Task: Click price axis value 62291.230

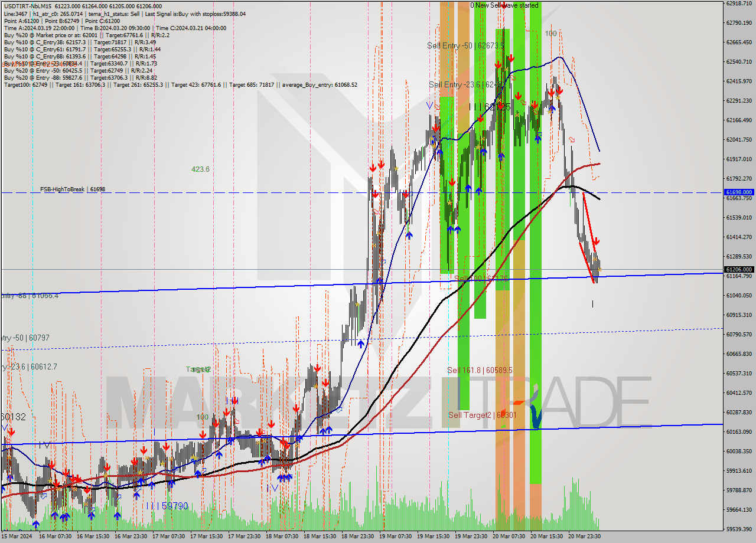Action: click(738, 101)
